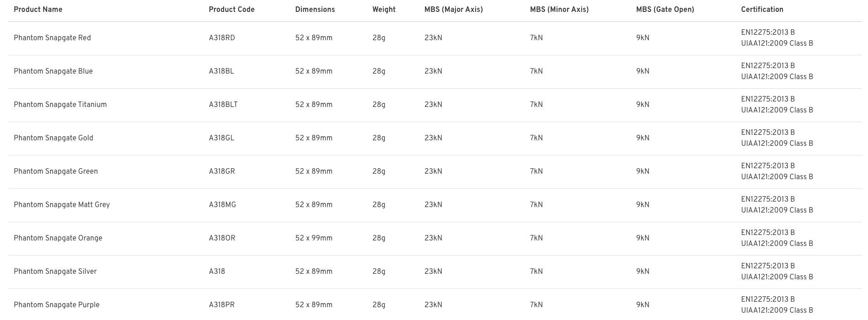Click the Phantom Snapgate Blue product name
Screen dimensions: 868x320
tap(53, 71)
